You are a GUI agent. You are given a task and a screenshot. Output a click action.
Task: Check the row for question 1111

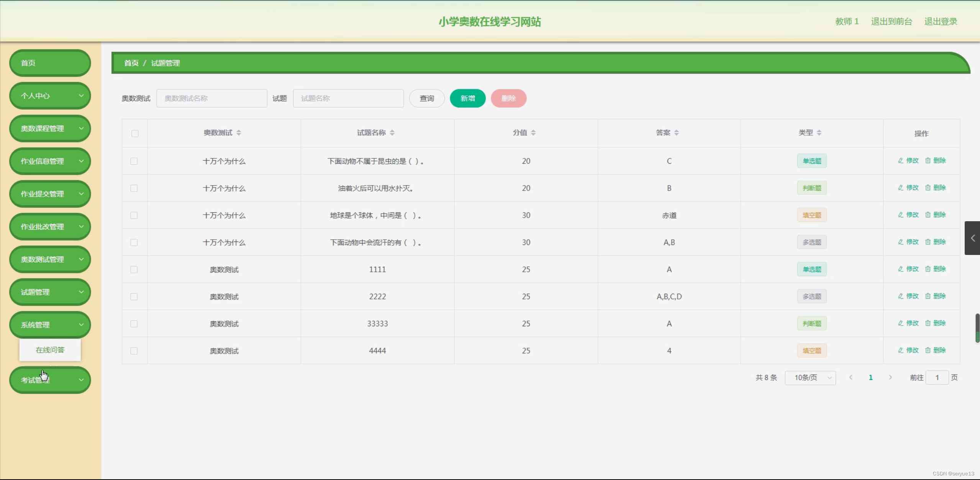pos(134,270)
